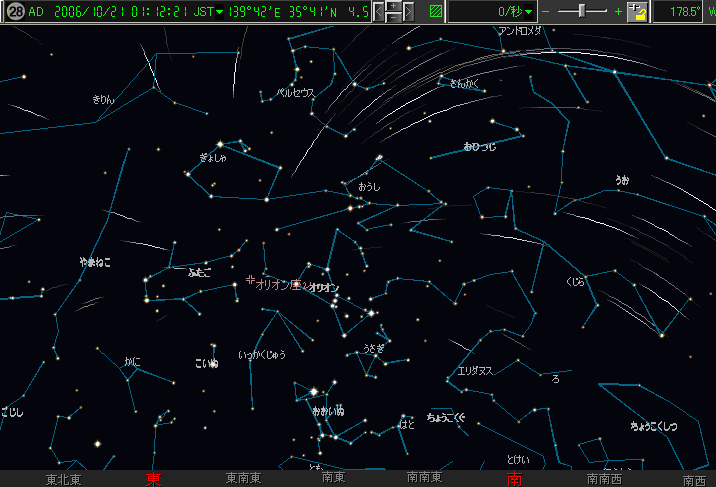
Task: Select the red 南 south marker
Action: [x=514, y=479]
